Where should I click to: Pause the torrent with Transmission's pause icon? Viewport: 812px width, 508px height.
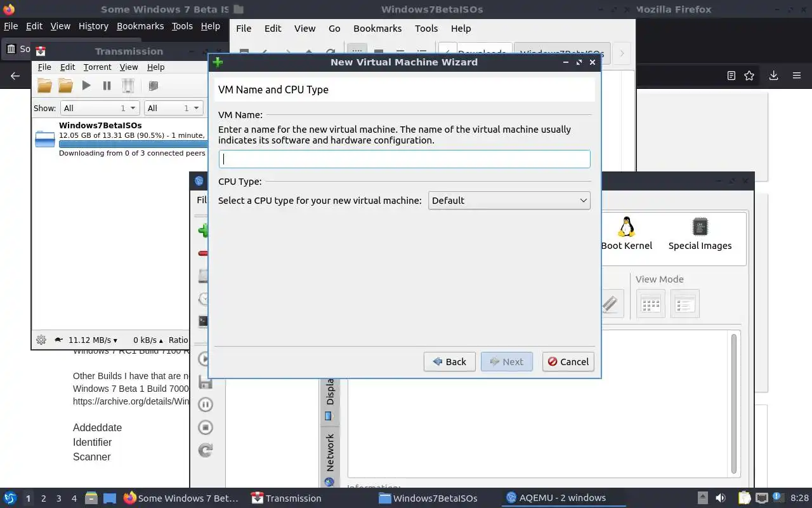(107, 85)
